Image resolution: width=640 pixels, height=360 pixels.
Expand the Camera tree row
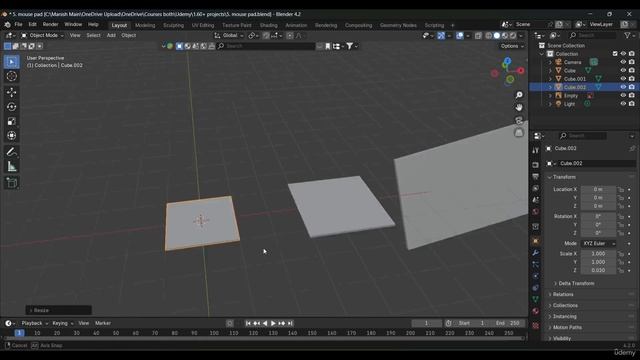click(x=550, y=62)
